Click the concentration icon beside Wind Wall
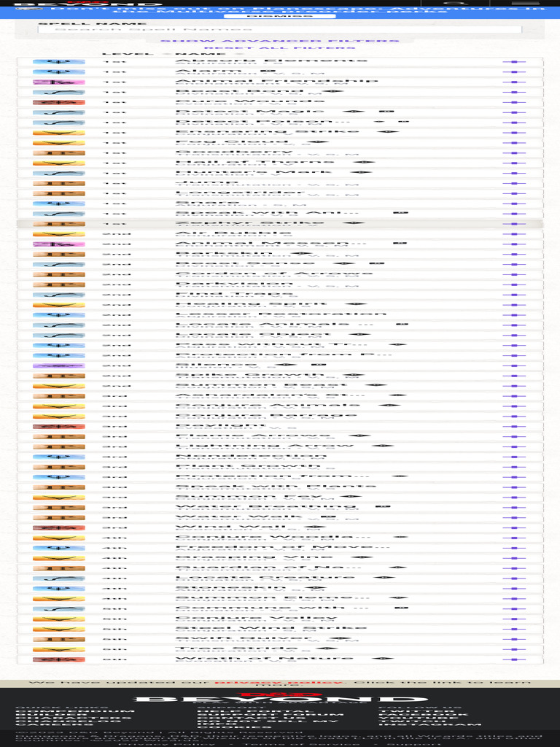Viewport: 560px width, 747px height. (315, 527)
